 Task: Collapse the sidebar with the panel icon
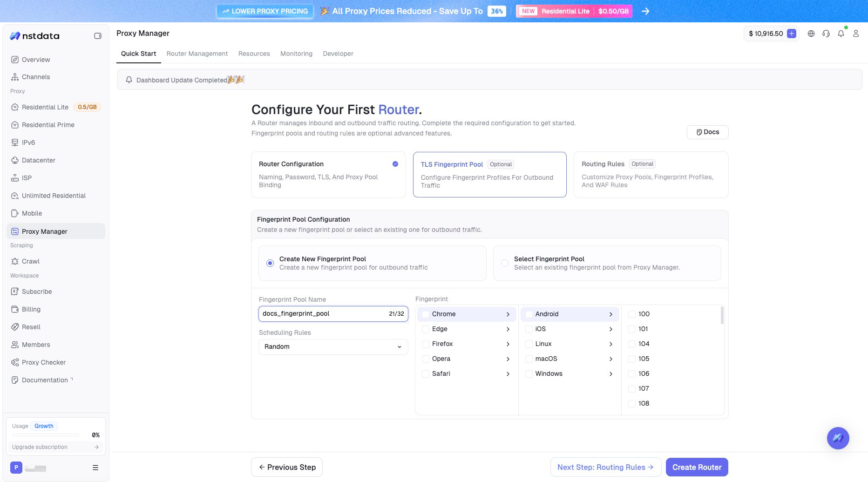(x=98, y=36)
